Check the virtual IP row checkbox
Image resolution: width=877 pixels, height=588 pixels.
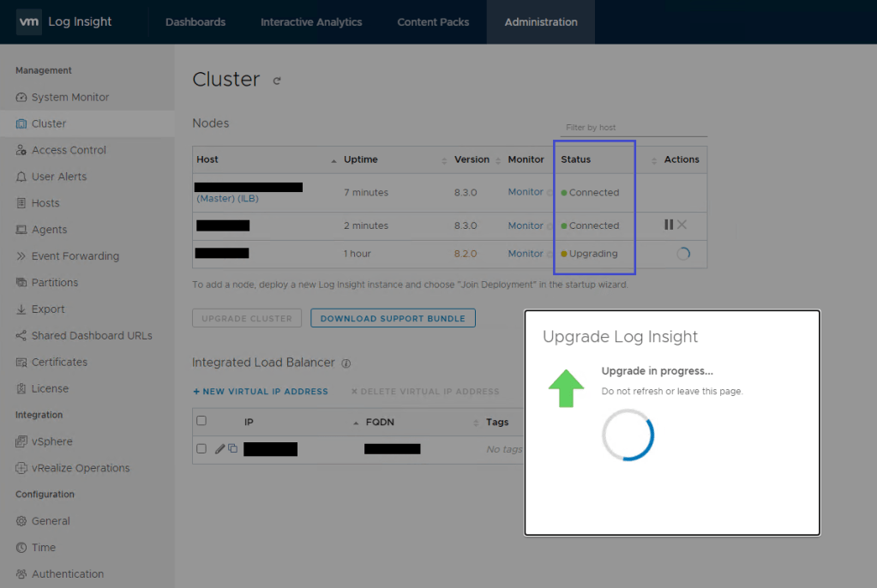point(201,448)
